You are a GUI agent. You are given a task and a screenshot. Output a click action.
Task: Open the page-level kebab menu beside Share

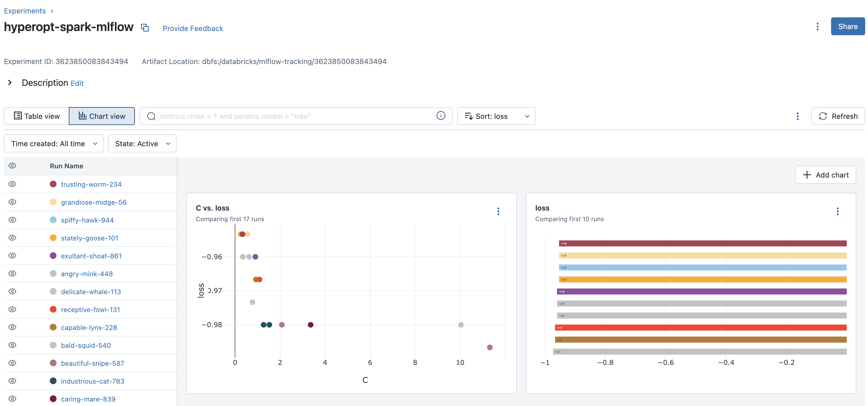[x=817, y=27]
